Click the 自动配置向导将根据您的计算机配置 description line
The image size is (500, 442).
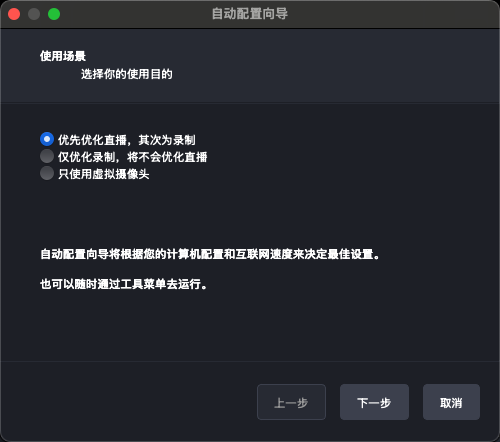tap(210, 254)
